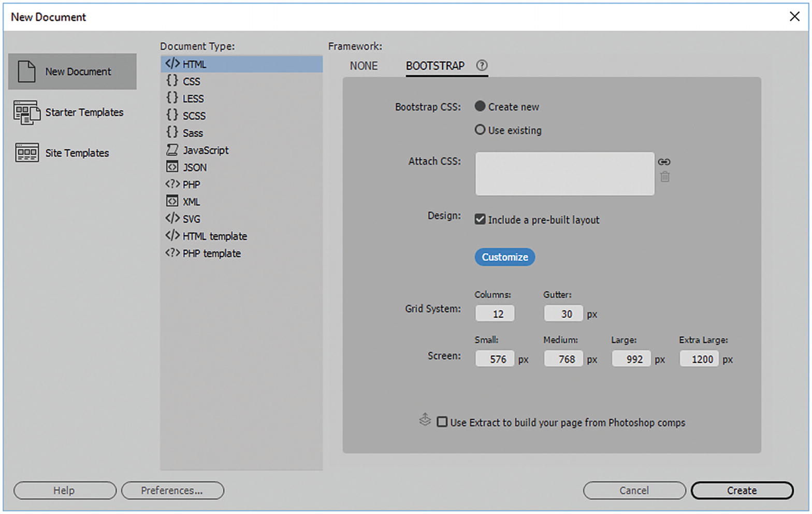This screenshot has width=812, height=514.
Task: Choose the JSON document type
Action: click(x=194, y=167)
